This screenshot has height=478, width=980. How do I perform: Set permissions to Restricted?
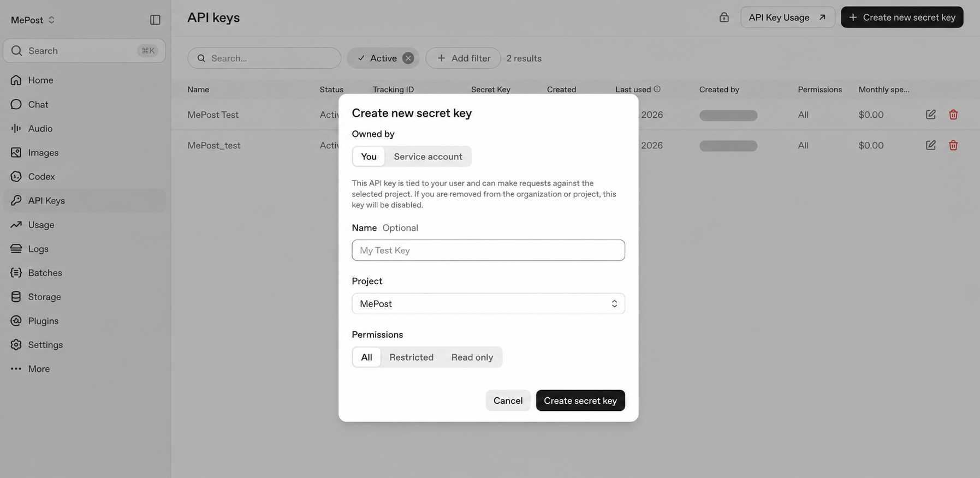pyautogui.click(x=411, y=357)
